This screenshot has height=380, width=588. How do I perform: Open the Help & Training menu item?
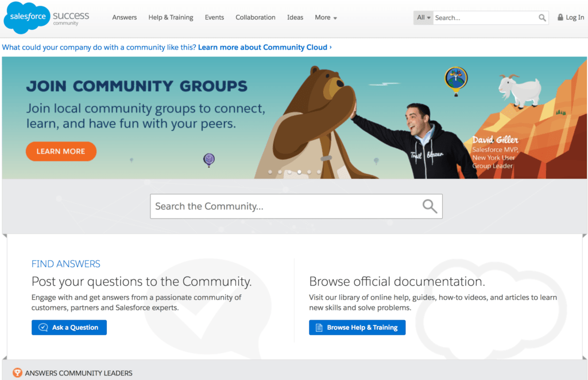(x=171, y=17)
